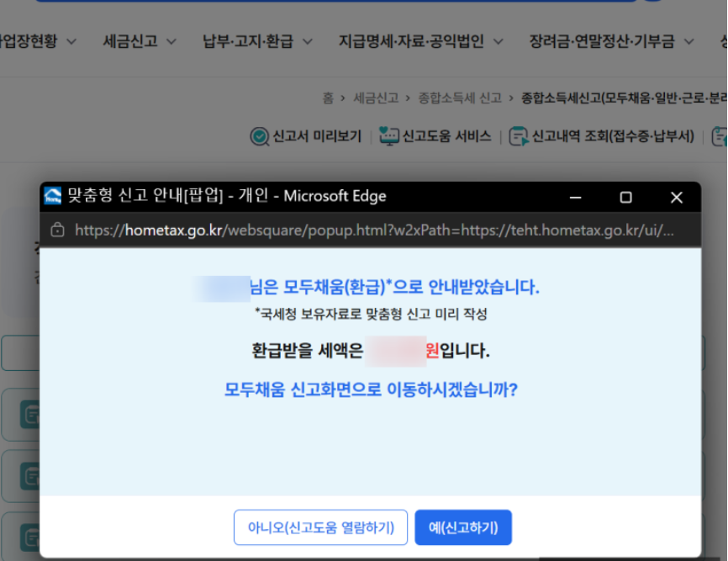Viewport: 728px width, 561px height.
Task: Click 신고서 미리보기 link
Action: 317,136
